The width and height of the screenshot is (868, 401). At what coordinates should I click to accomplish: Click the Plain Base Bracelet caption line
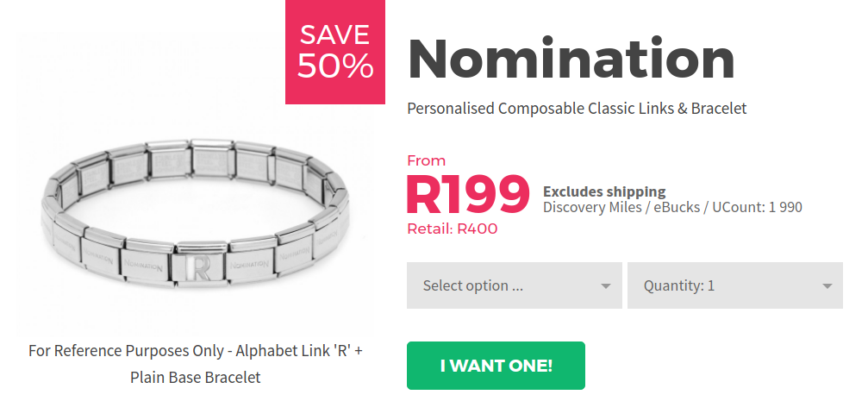pyautogui.click(x=196, y=377)
